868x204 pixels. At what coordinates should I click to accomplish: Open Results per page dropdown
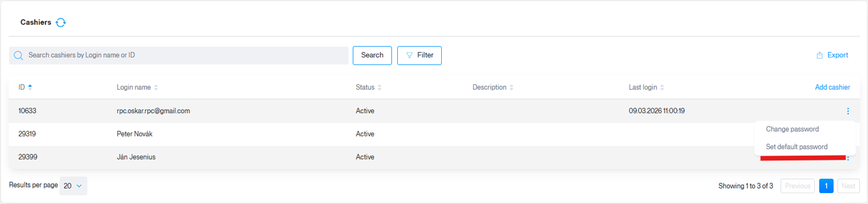(73, 186)
